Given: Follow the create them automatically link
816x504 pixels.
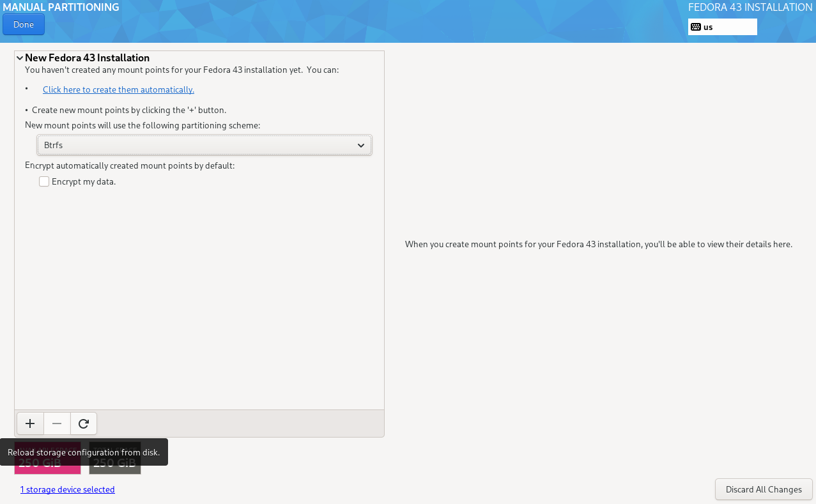Looking at the screenshot, I should click(x=118, y=89).
